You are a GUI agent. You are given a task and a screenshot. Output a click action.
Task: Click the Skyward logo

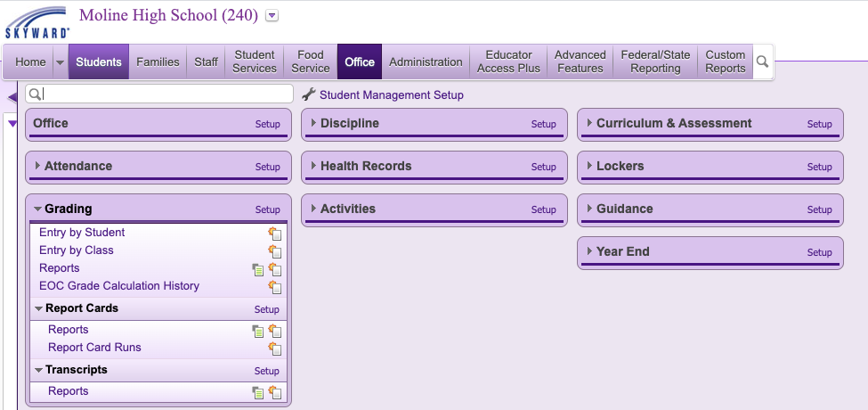click(37, 22)
